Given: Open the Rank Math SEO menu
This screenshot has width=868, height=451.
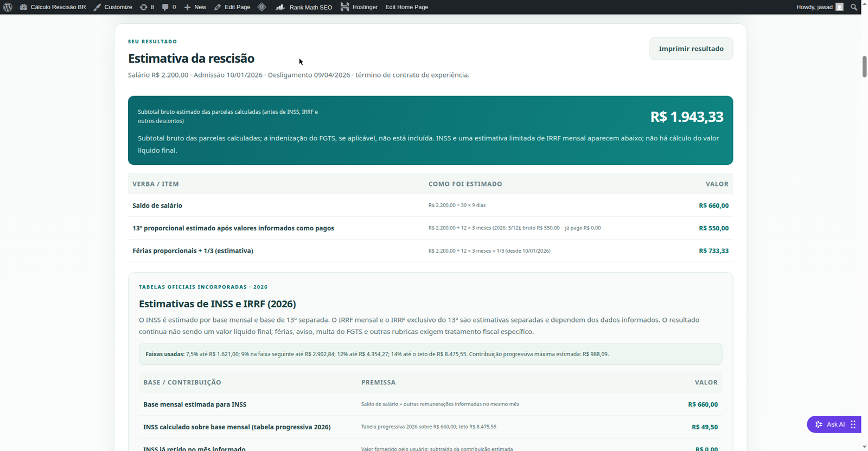Looking at the screenshot, I should coord(304,7).
